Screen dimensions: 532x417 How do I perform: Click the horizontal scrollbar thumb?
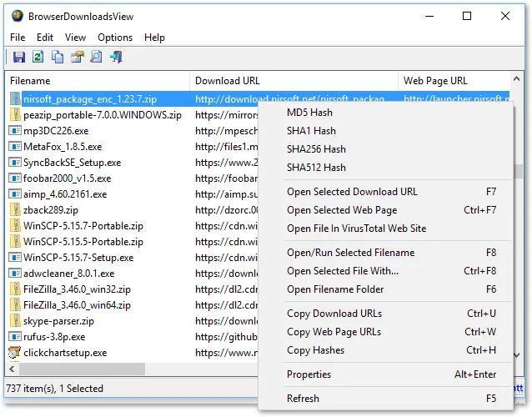click(82, 369)
